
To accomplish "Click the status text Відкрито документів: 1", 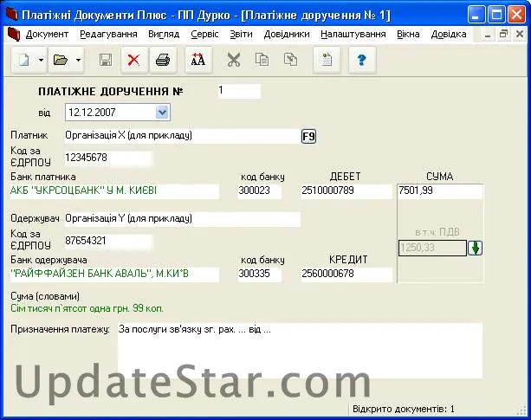I will point(404,409).
